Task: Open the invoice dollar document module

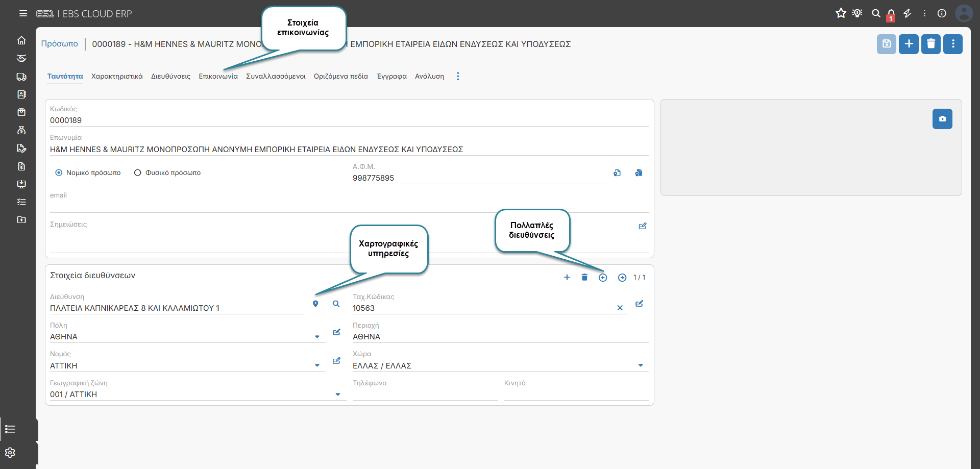Action: click(x=21, y=166)
